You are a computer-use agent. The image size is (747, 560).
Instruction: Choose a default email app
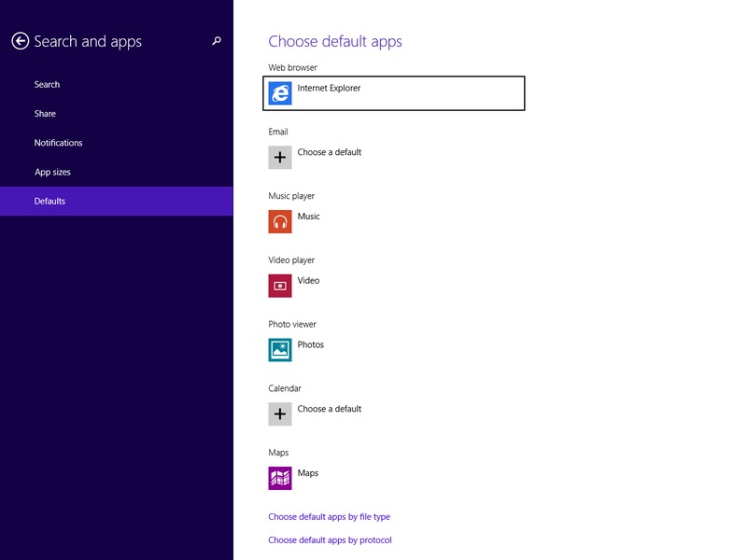coord(330,152)
